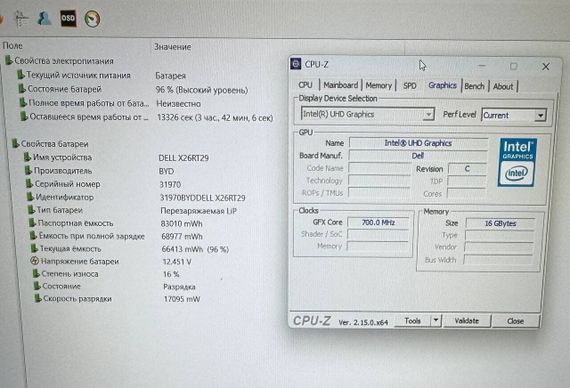The image size is (570, 388).
Task: Click icon next to 'Степень износа' row
Action: click(36, 273)
